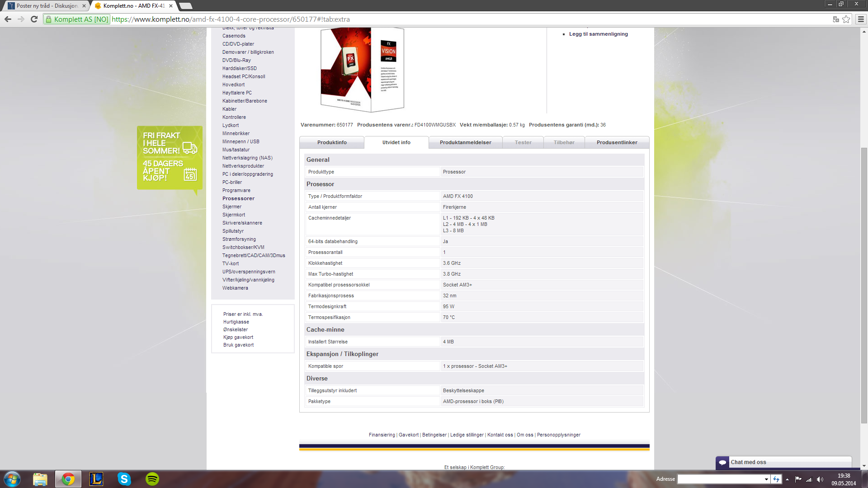Click the AMD FX processor box image

pos(362,69)
